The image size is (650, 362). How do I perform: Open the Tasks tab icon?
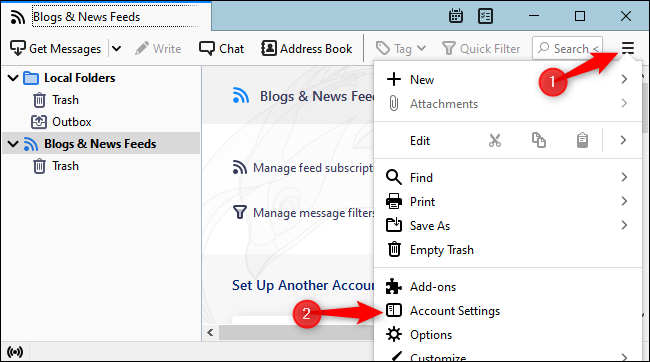[485, 16]
